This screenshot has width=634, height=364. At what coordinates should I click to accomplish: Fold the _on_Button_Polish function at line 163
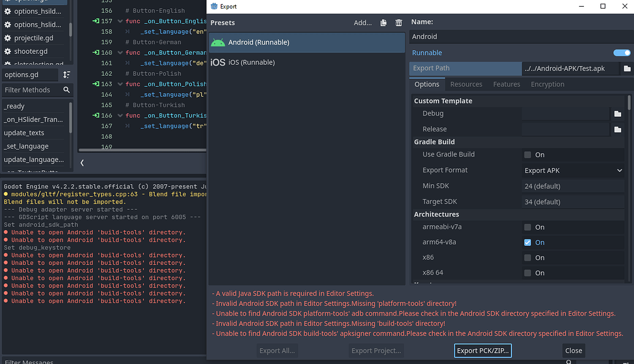tap(120, 84)
